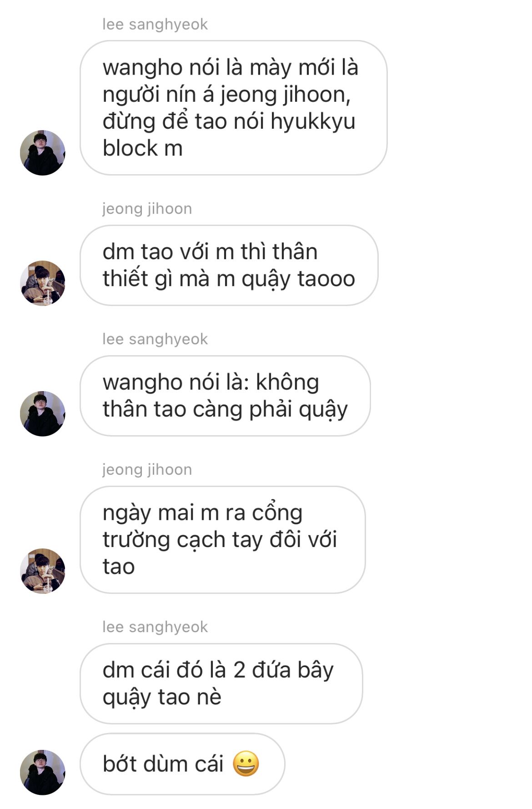The height and width of the screenshot is (809, 532).
Task: Tap jeong jihoon's avatar beside 'cổng trường' message
Action: (x=43, y=571)
